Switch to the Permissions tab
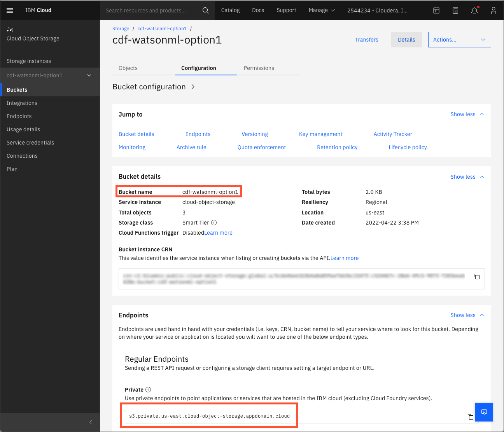The image size is (504, 432). (259, 68)
